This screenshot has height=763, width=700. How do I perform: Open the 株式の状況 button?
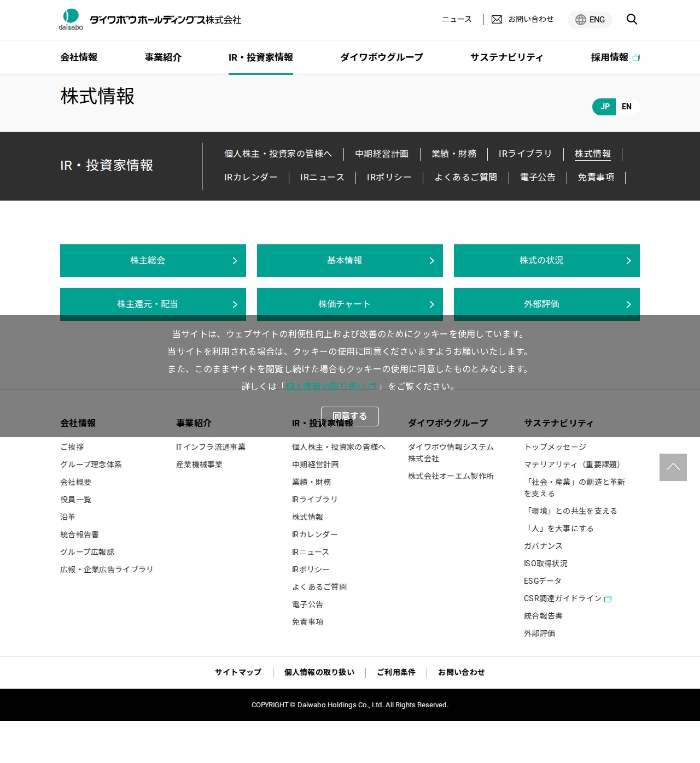click(547, 261)
